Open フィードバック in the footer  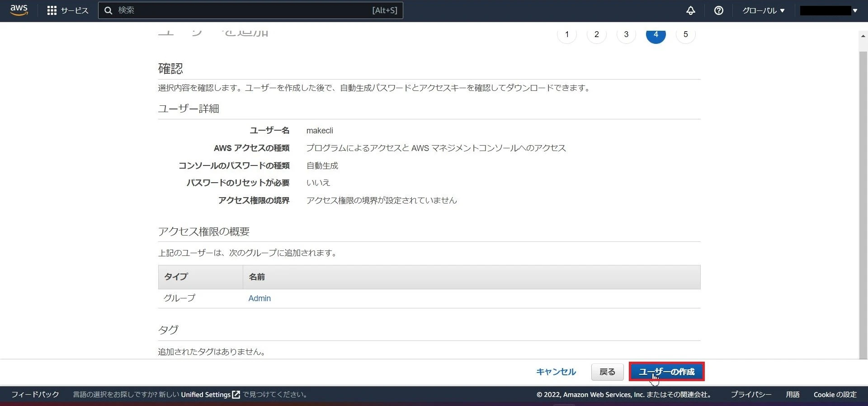(x=35, y=394)
